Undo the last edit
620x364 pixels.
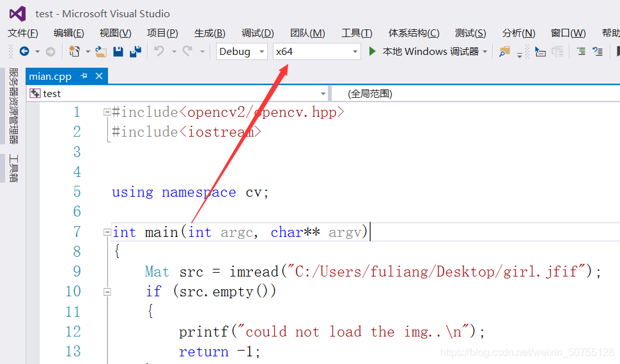point(159,51)
